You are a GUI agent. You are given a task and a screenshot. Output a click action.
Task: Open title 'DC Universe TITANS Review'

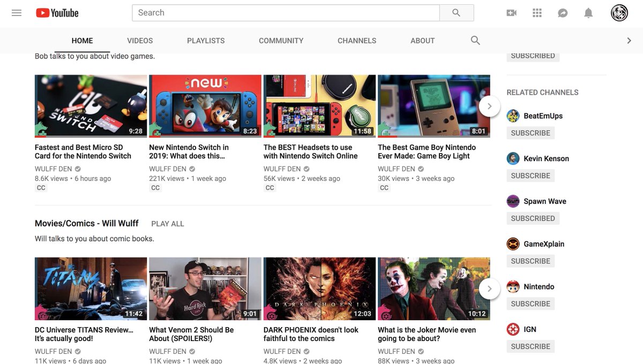[x=84, y=334]
